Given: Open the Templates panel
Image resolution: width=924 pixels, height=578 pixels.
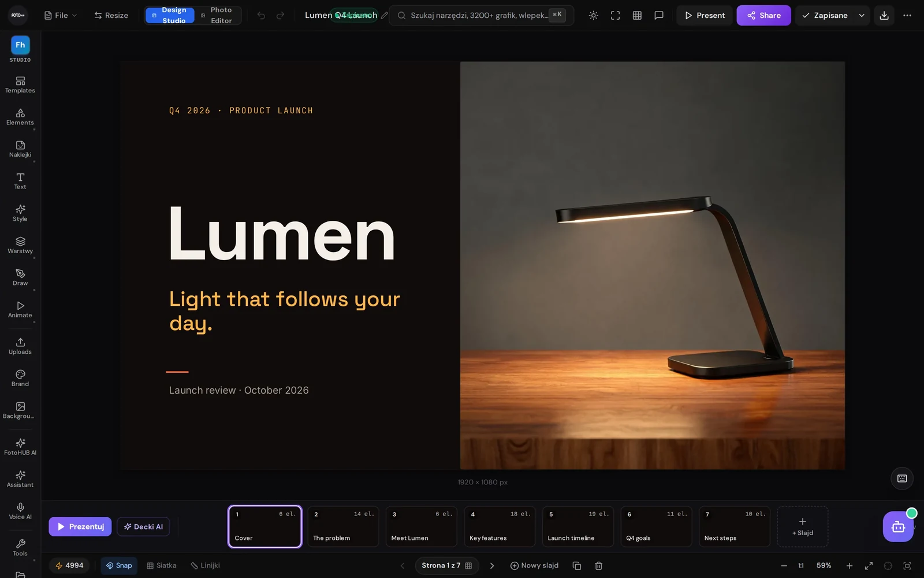Looking at the screenshot, I should tap(20, 84).
